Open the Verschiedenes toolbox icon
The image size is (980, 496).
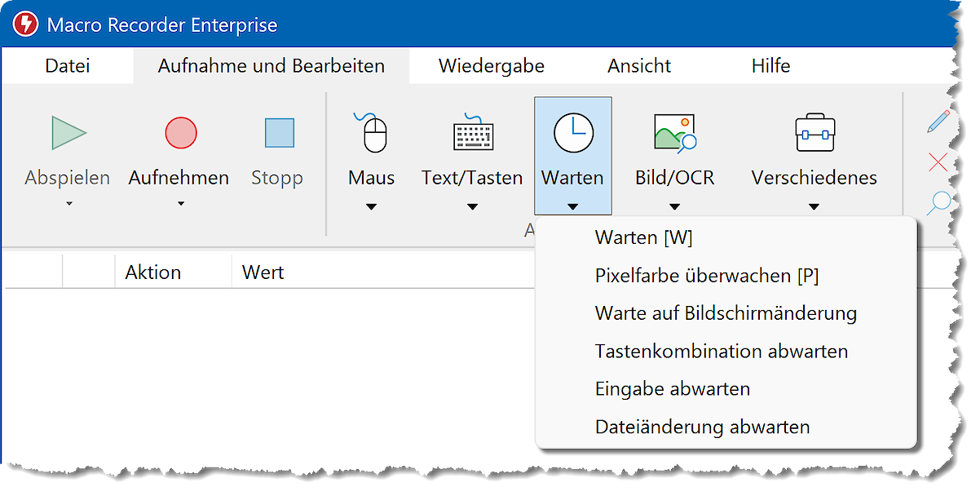[814, 133]
